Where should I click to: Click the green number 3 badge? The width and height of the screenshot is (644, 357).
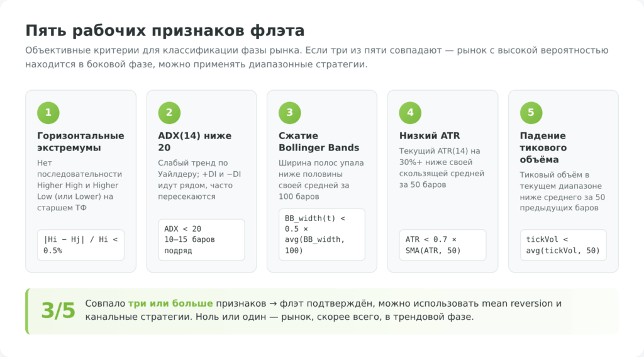[x=289, y=113]
